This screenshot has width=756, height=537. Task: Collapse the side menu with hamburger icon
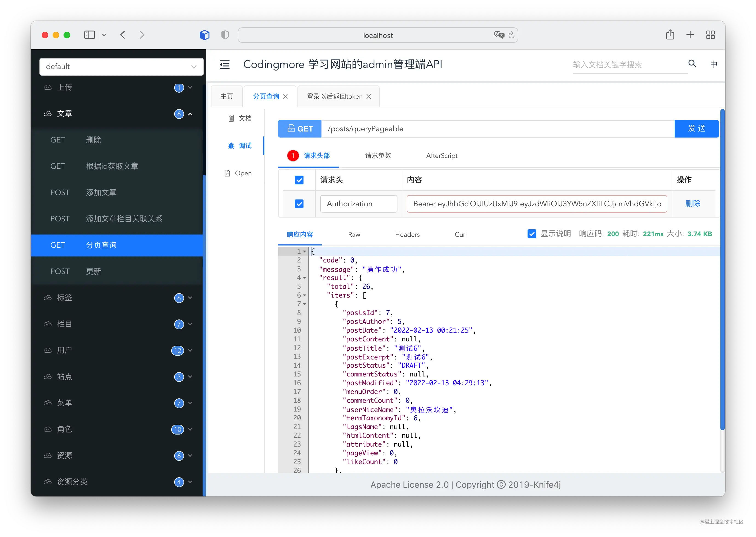click(224, 64)
